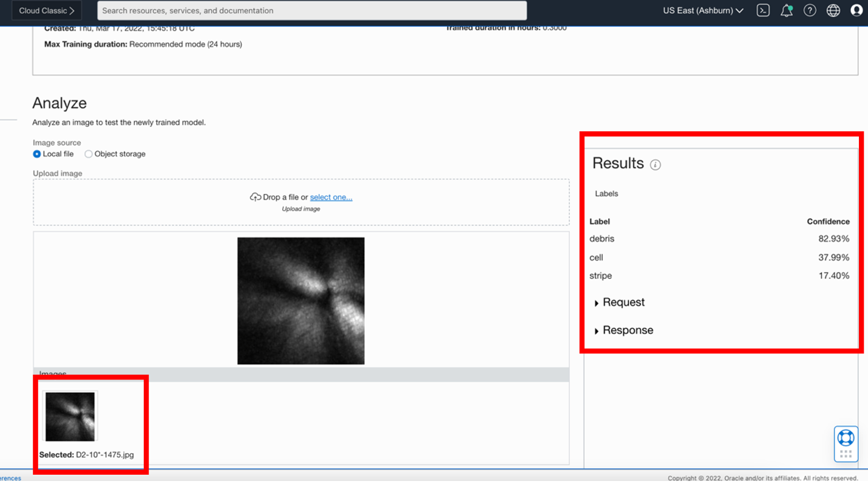Open the notifications bell icon
Image resolution: width=868 pixels, height=484 pixels.
point(786,10)
